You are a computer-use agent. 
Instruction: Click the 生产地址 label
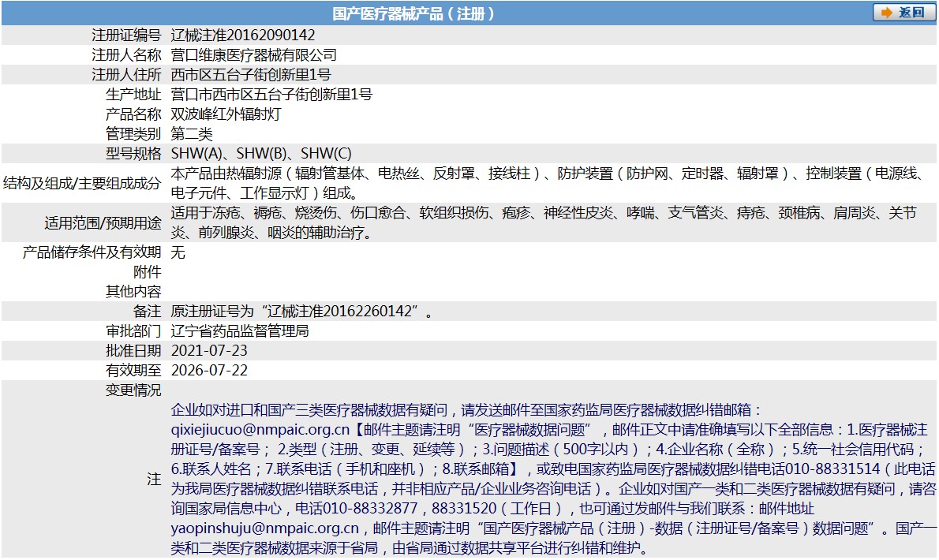133,95
